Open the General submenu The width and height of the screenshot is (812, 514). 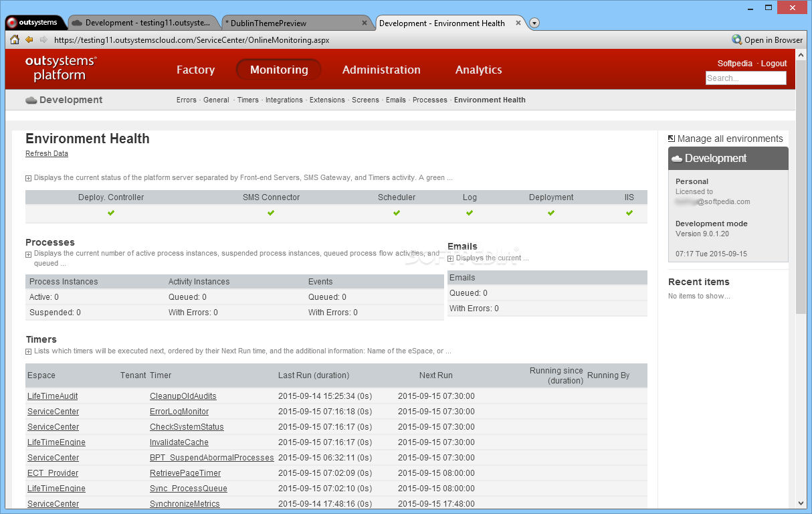coord(216,100)
